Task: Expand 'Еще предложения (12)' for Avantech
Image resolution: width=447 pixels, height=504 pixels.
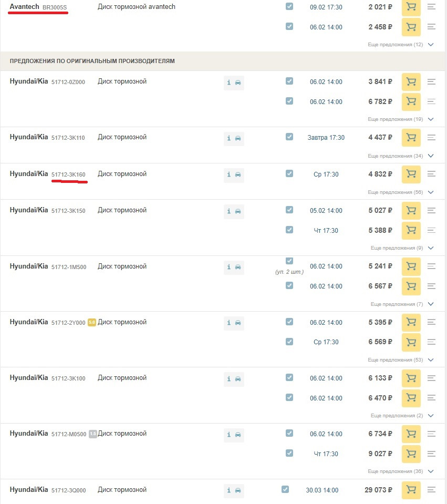Action: coord(401,45)
